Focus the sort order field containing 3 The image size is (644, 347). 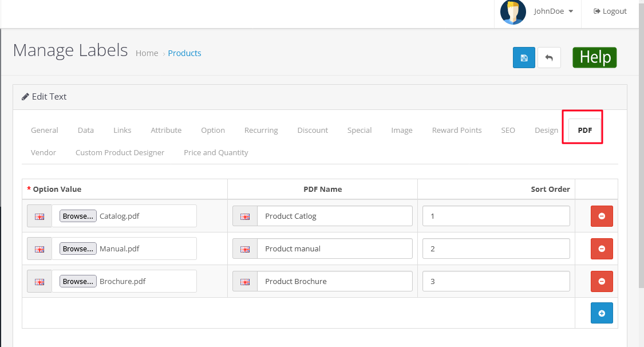point(496,281)
